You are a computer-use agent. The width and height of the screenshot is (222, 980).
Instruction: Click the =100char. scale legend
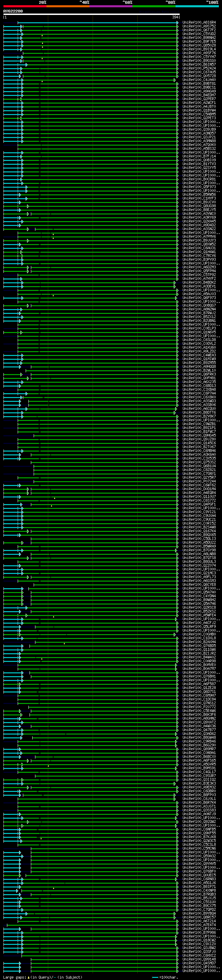coord(165,977)
